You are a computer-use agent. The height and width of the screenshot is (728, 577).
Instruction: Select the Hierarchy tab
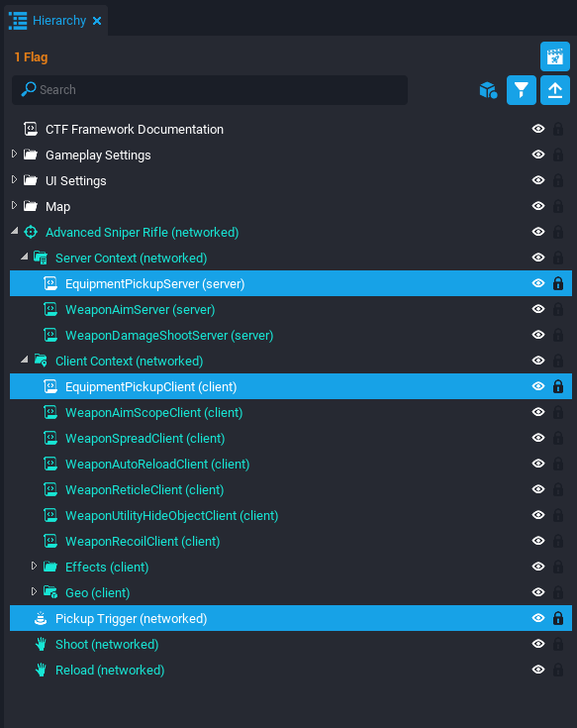(x=55, y=21)
